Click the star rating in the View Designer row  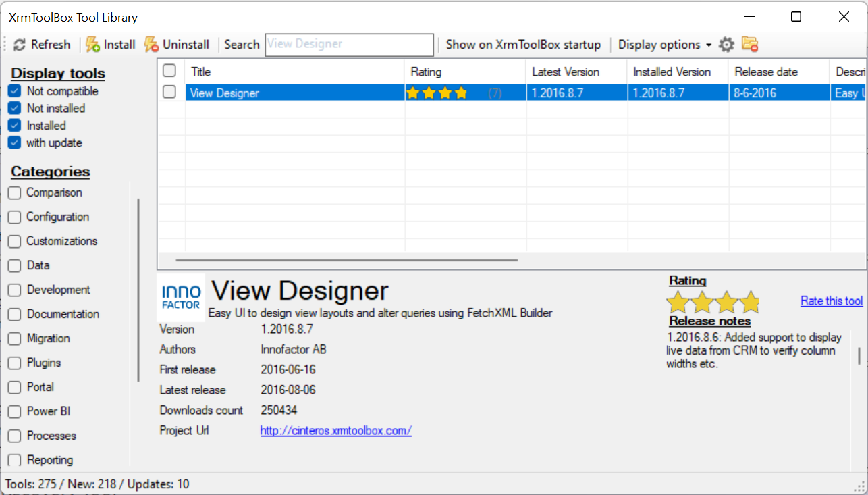[x=437, y=93]
